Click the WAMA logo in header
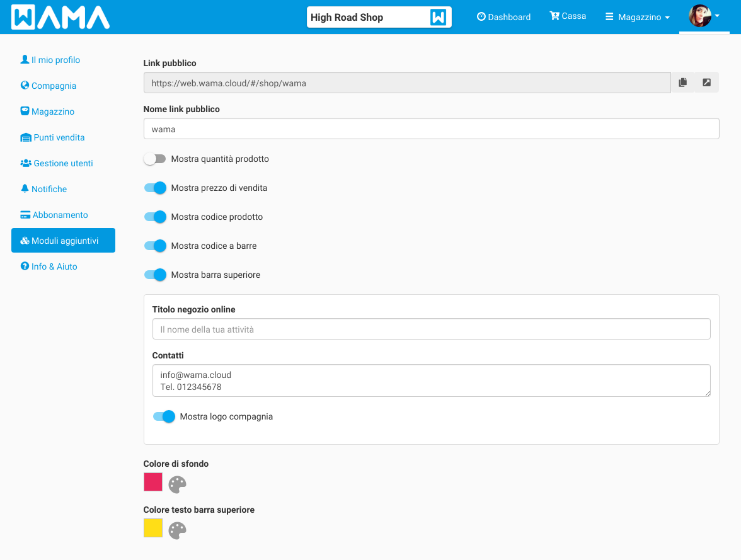741x560 pixels. [60, 17]
